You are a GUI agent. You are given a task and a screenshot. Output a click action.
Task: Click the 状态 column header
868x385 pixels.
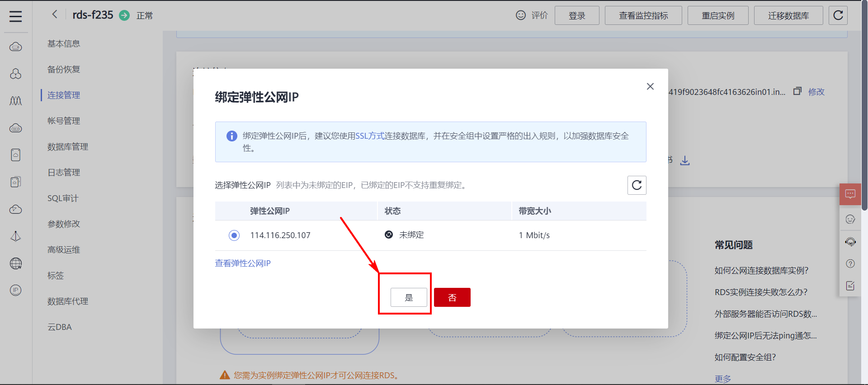point(393,211)
